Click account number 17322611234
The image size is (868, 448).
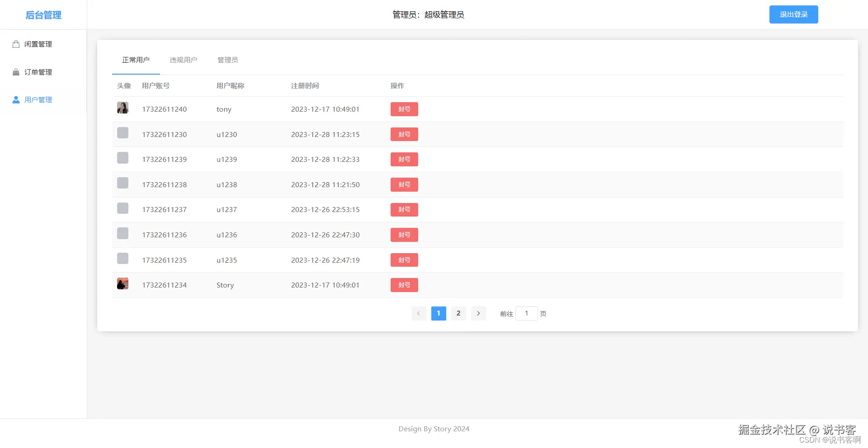pos(165,285)
